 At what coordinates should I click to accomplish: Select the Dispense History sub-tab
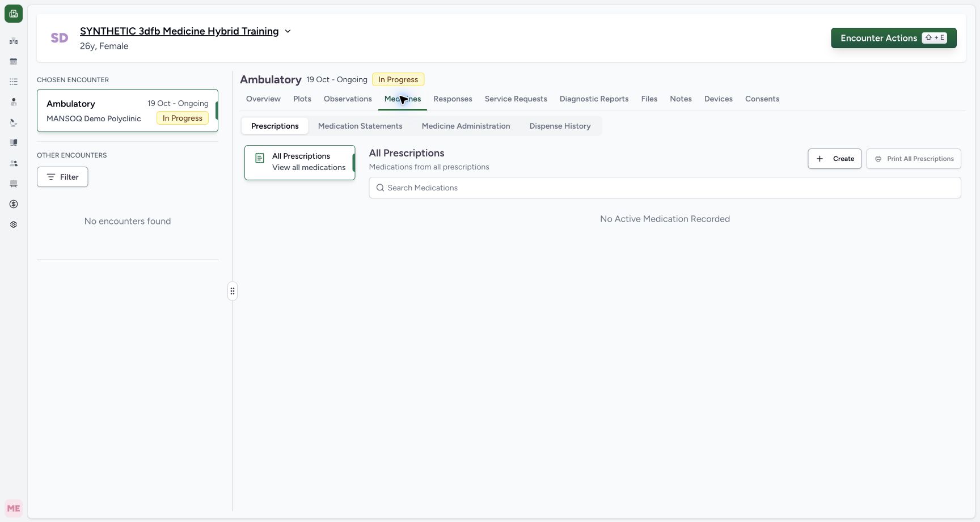tap(560, 126)
